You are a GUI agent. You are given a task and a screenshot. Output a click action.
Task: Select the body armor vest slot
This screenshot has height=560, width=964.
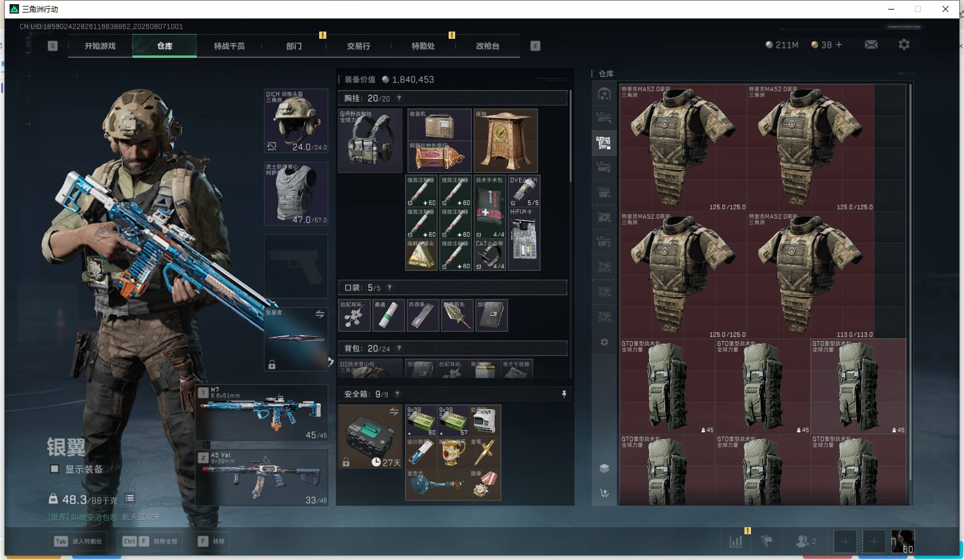[x=296, y=194]
